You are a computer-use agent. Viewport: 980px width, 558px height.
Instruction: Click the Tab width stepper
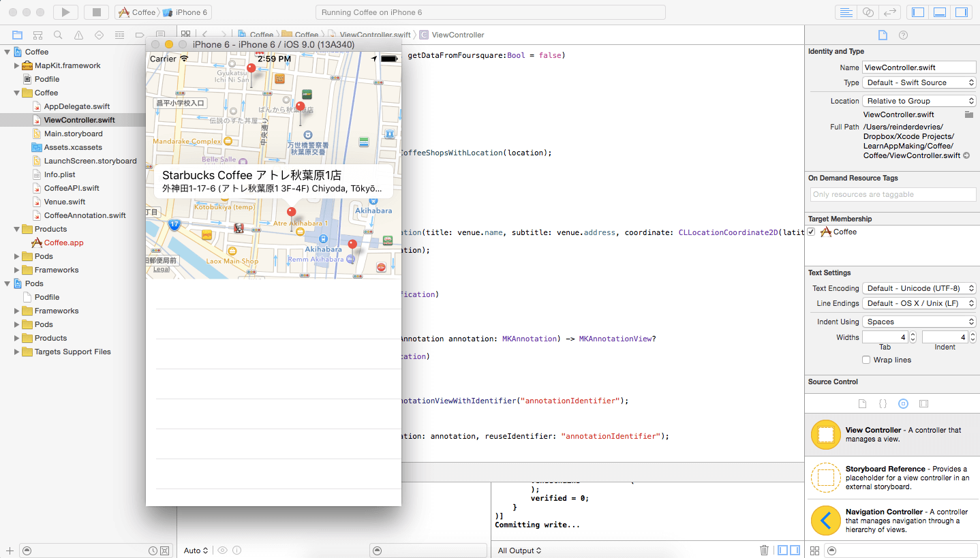(914, 337)
